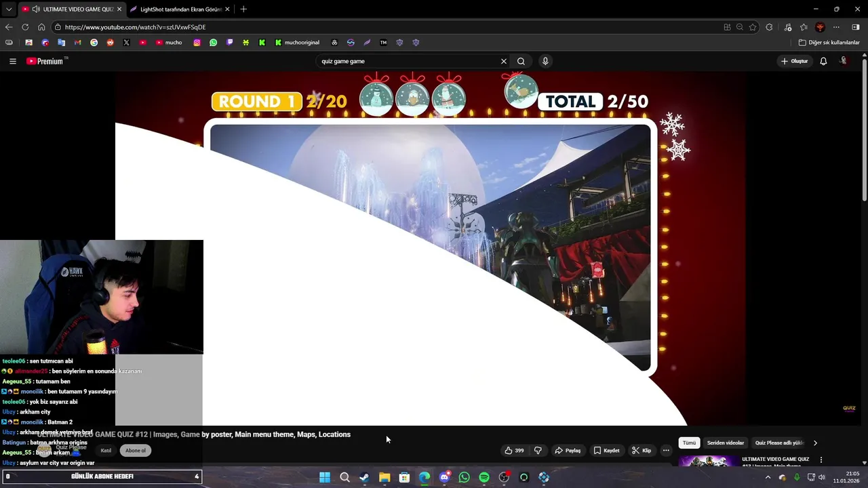The height and width of the screenshot is (488, 868).
Task: Select the Seriden videolar chip
Action: pos(726,443)
